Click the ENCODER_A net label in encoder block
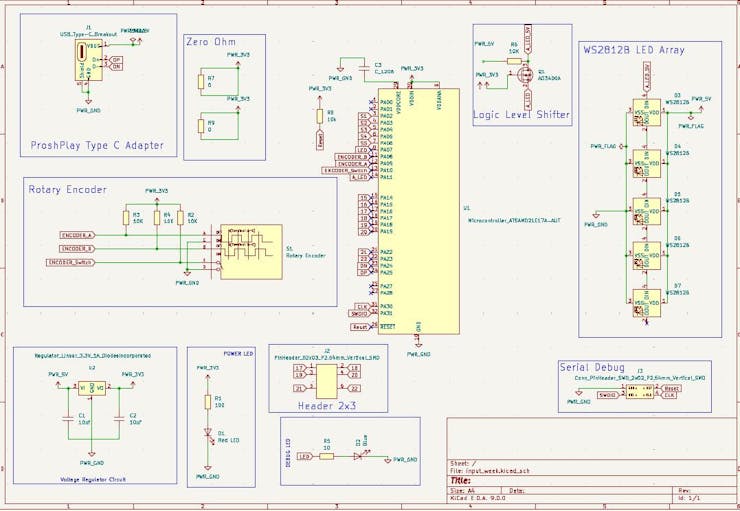This screenshot has width=740, height=511. [x=77, y=235]
